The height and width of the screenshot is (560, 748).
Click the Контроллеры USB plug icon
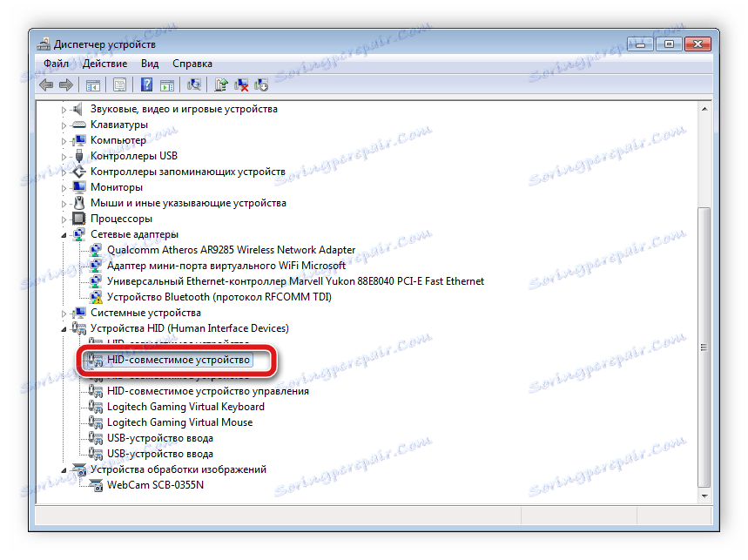79,156
